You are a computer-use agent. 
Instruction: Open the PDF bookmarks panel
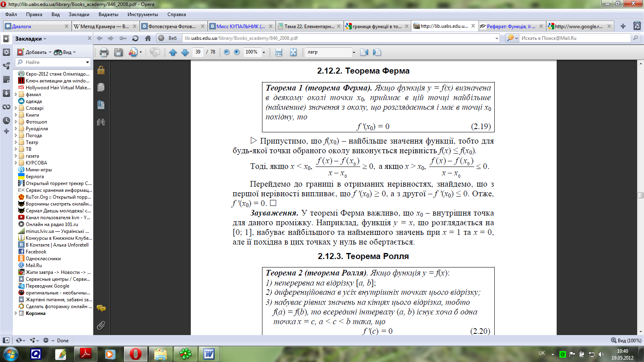click(101, 105)
